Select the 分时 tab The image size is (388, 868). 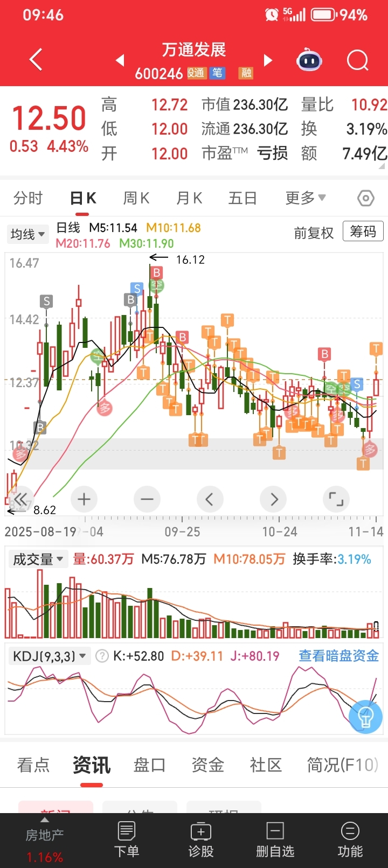point(28,198)
